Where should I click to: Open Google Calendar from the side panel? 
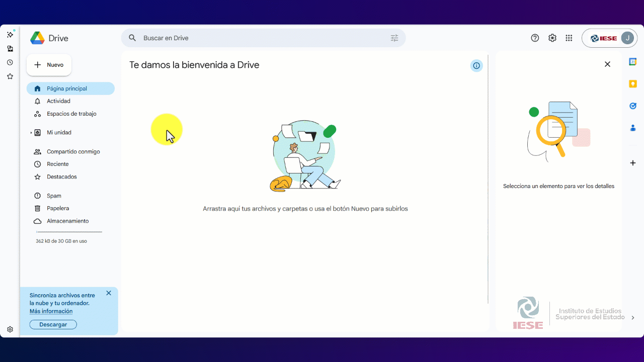click(632, 61)
